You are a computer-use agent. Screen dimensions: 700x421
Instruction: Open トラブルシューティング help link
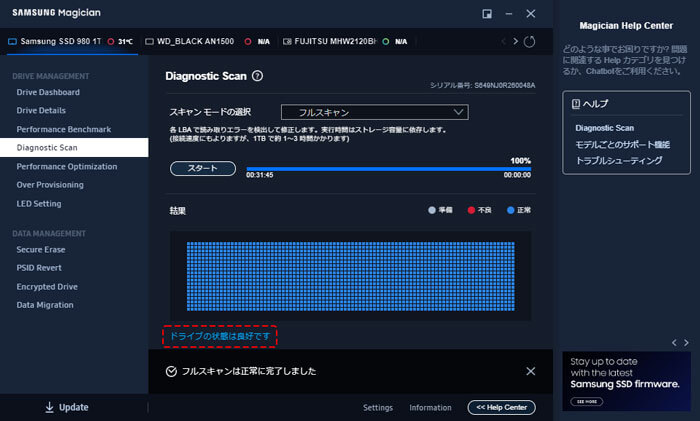click(619, 161)
